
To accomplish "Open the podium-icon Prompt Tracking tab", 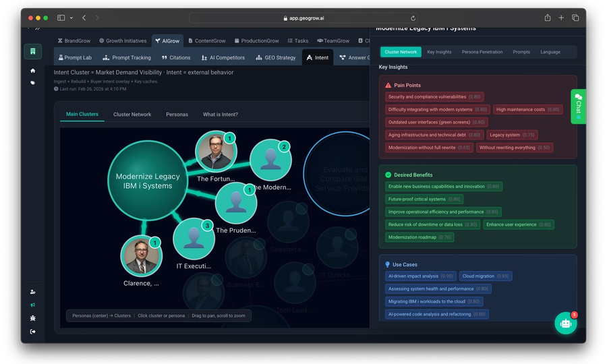I will point(127,58).
